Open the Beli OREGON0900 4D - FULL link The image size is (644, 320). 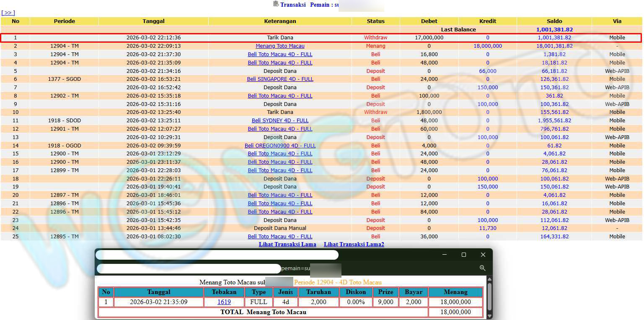[280, 146]
